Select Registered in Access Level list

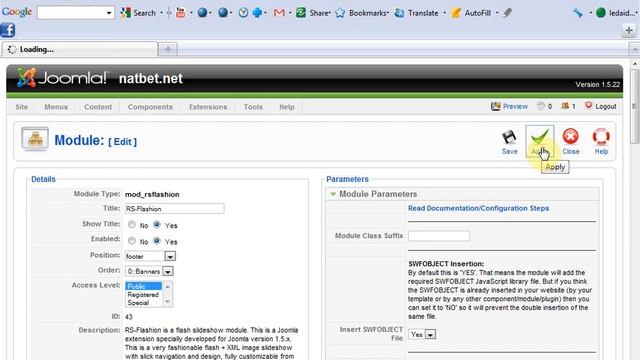[143, 295]
